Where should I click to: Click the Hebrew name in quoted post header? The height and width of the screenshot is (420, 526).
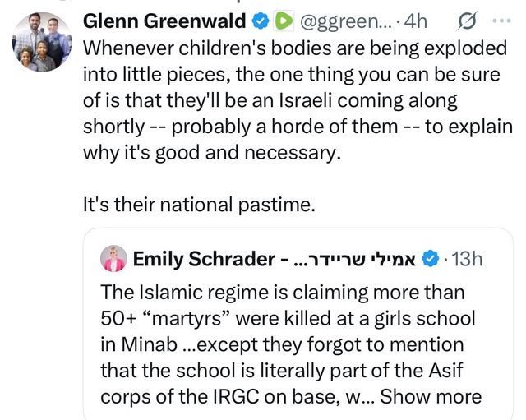tap(353, 259)
